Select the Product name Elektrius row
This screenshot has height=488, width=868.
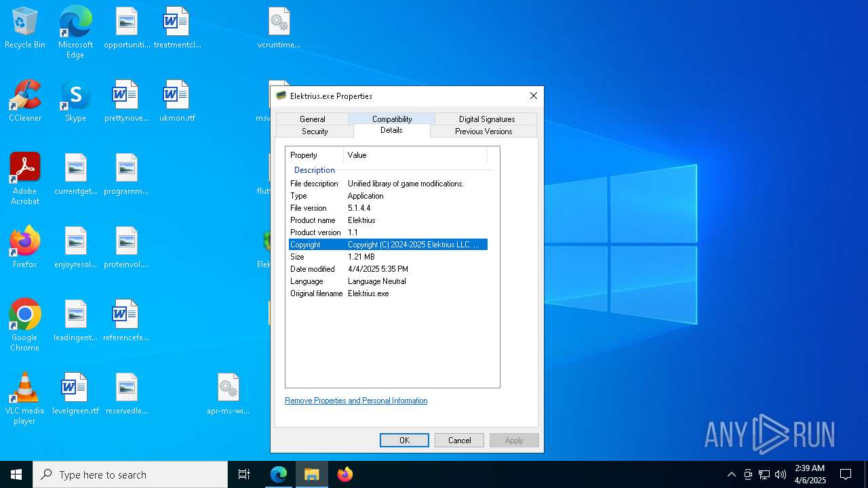388,220
